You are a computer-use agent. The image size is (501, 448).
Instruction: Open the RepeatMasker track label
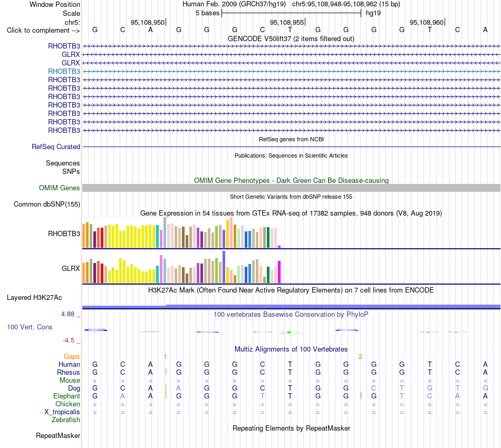pyautogui.click(x=58, y=435)
